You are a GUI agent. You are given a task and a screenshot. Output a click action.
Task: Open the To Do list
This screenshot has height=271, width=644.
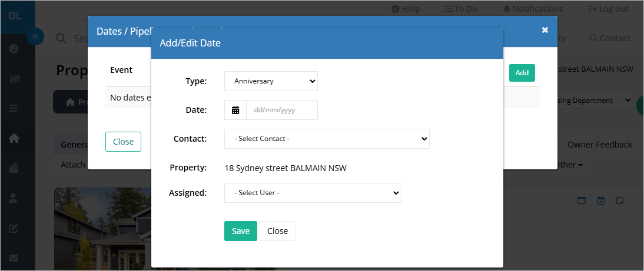click(460, 9)
